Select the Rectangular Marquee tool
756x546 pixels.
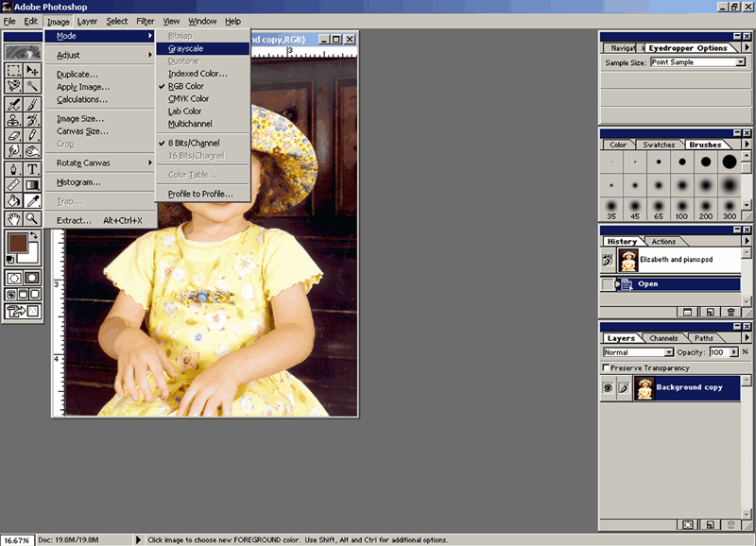[x=13, y=70]
